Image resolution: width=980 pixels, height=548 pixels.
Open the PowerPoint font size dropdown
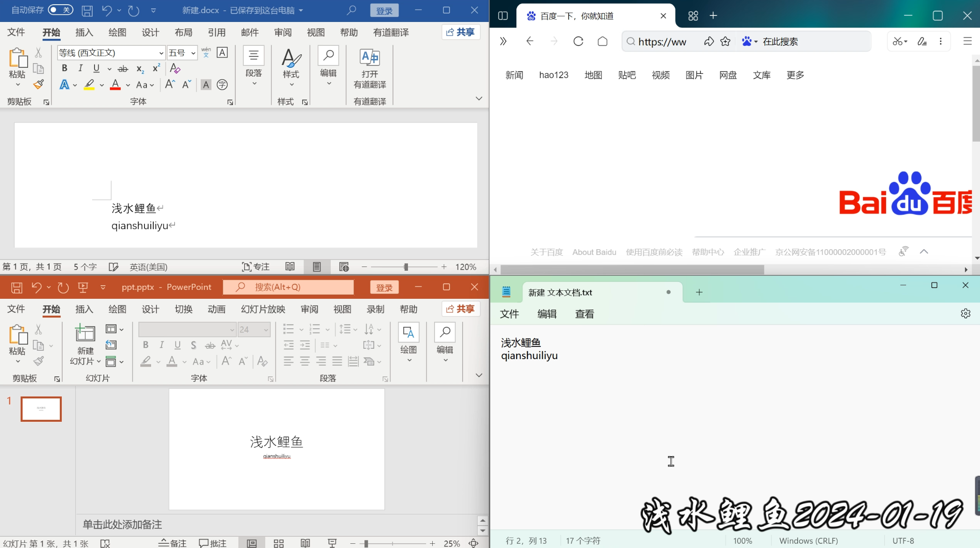(x=266, y=330)
